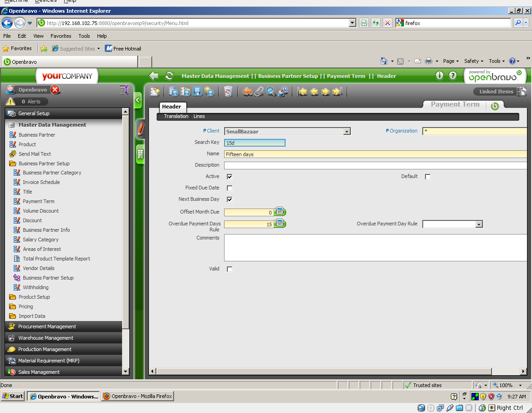This screenshot has width=532, height=413.
Task: Click the New record toolbar icon
Action: click(x=155, y=92)
